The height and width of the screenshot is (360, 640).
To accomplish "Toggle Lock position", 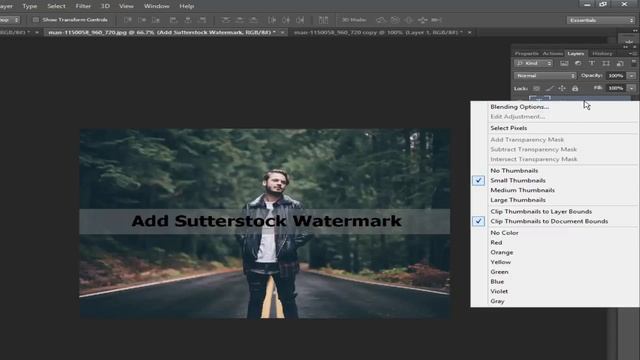I will 562,88.
